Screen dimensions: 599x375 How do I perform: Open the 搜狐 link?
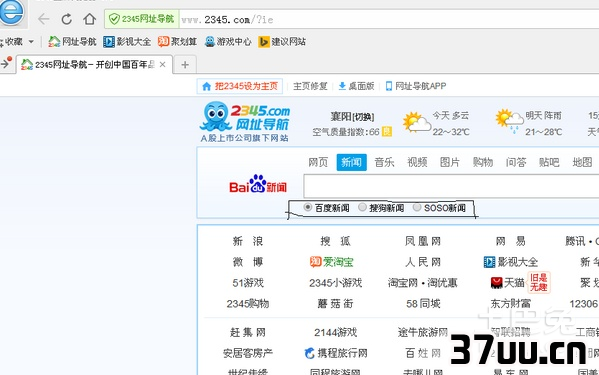pyautogui.click(x=335, y=241)
